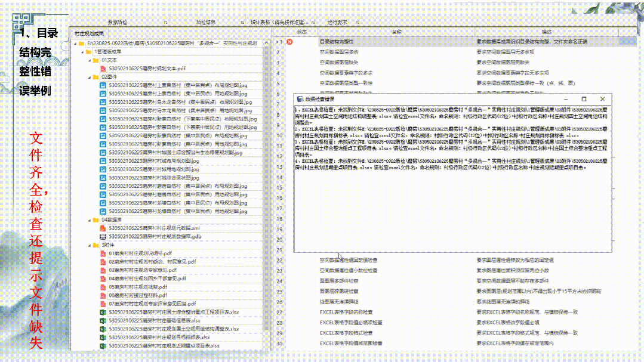This screenshot has height=362, width=644.
Task: Collapse the 02图件 folder
Action: tap(90, 77)
